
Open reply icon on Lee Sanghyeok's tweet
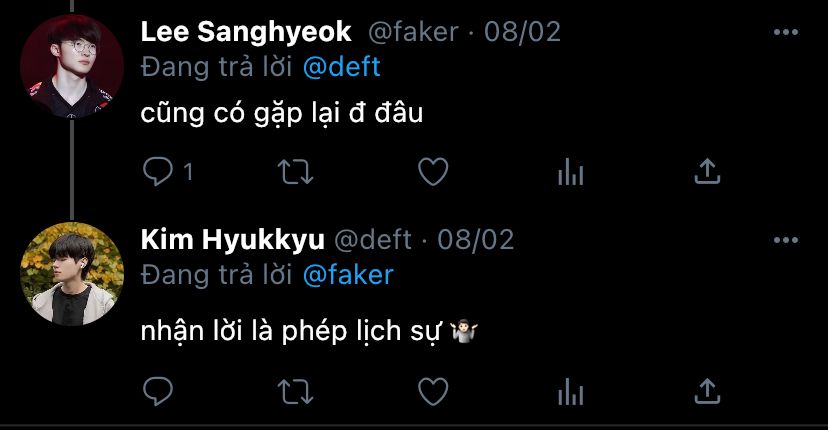(x=158, y=172)
